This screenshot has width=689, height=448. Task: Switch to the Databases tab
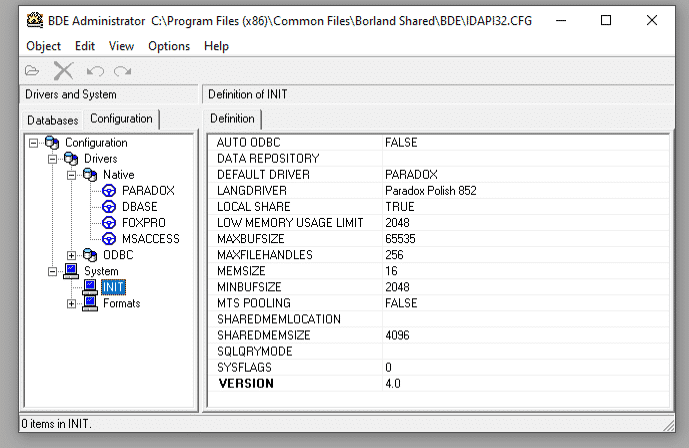pyautogui.click(x=52, y=120)
